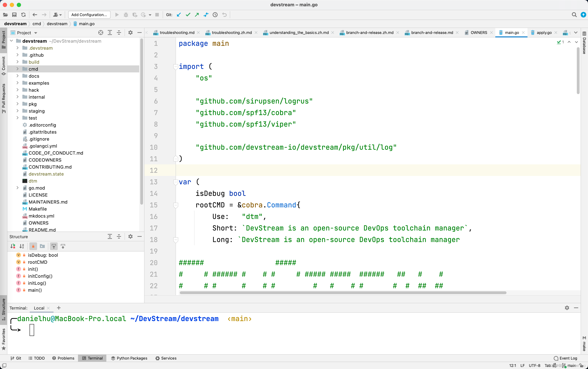Expand the internal folder in tree
This screenshot has width=588, height=369.
17,97
